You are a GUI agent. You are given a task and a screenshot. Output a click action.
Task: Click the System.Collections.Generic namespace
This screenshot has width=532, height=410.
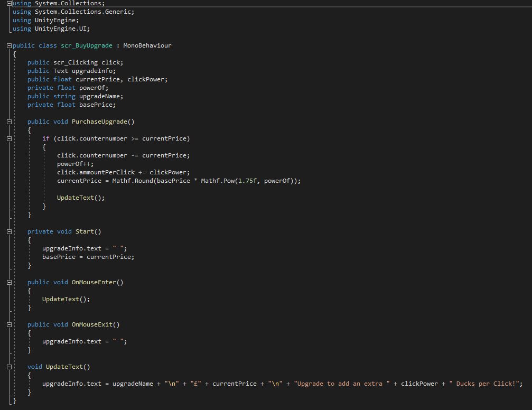[x=84, y=12]
